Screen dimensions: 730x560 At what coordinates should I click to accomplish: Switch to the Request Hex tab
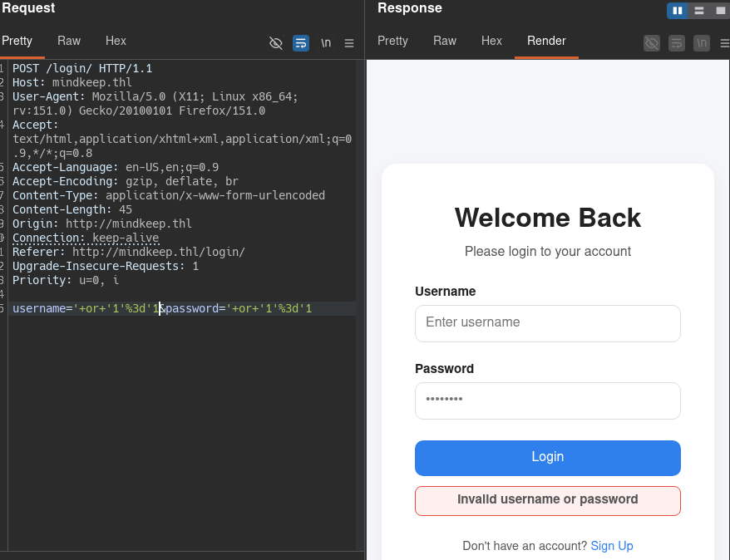pos(116,41)
